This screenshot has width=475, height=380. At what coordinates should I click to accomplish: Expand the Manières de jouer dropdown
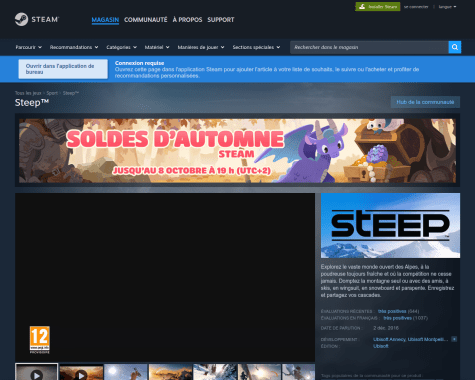(x=201, y=47)
